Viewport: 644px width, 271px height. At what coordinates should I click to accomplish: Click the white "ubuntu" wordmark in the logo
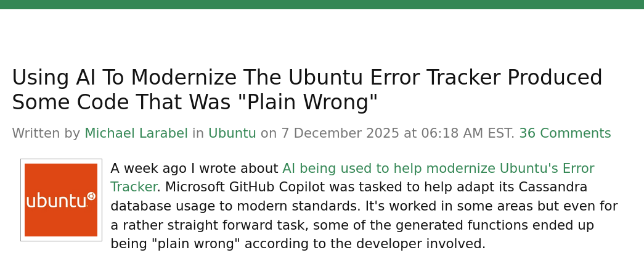pyautogui.click(x=56, y=201)
